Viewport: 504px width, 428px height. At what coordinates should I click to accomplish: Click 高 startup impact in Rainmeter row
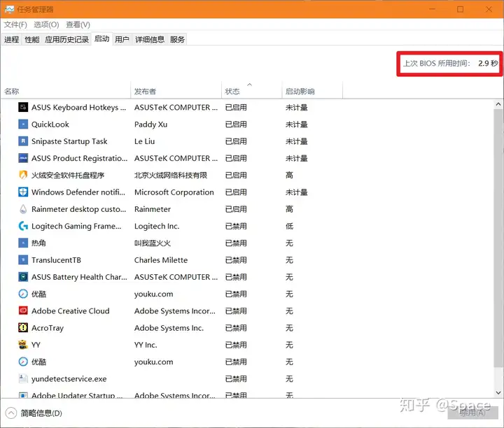tap(289, 209)
